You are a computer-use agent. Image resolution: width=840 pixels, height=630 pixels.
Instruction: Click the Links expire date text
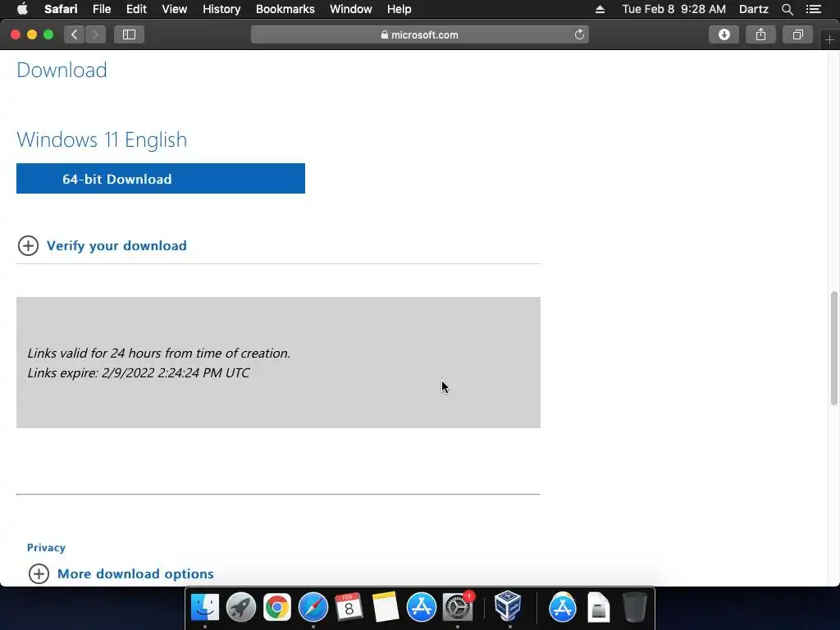pos(139,373)
